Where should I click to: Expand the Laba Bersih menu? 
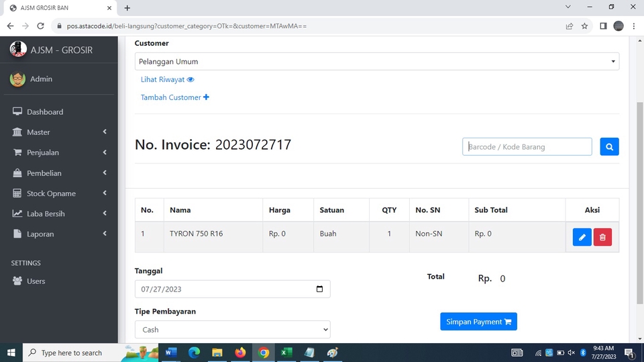coord(59,214)
